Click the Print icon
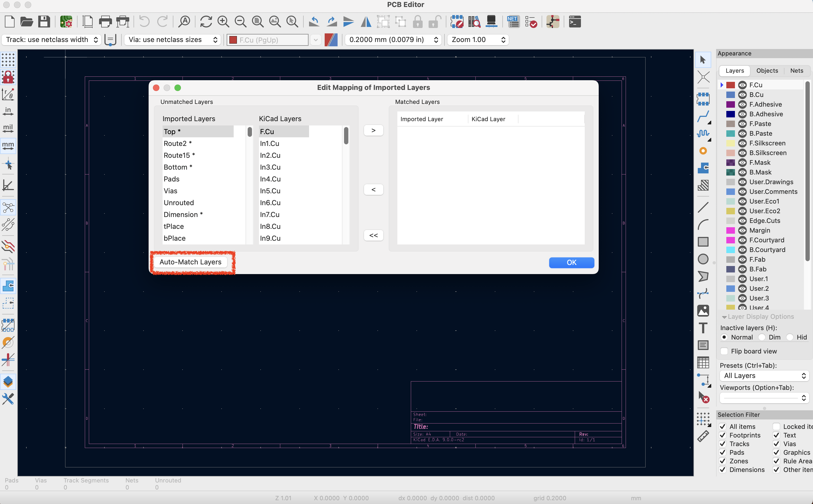The height and width of the screenshot is (504, 813). coord(105,22)
